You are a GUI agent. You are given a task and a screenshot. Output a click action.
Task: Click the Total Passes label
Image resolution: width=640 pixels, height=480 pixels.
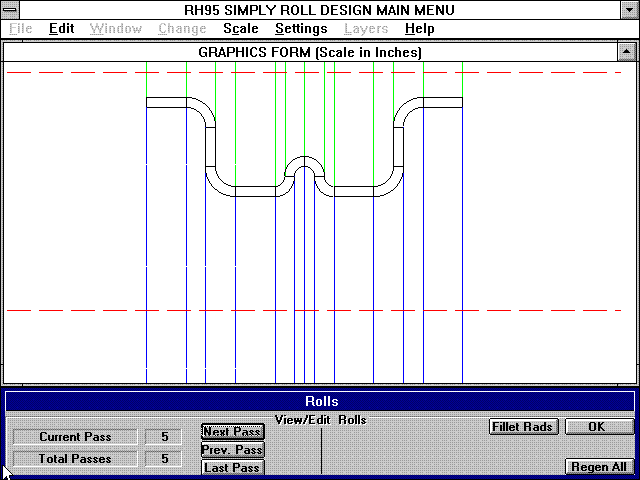coord(75,458)
